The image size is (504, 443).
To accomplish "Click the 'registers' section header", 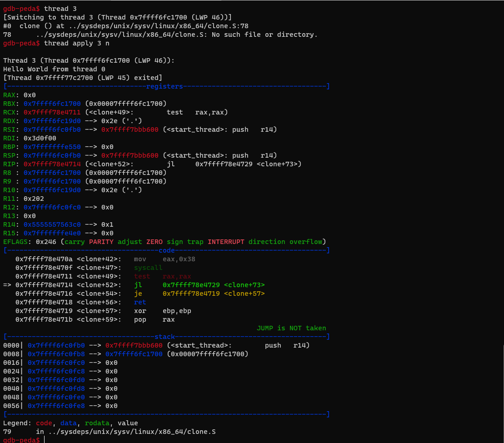I will pyautogui.click(x=164, y=86).
